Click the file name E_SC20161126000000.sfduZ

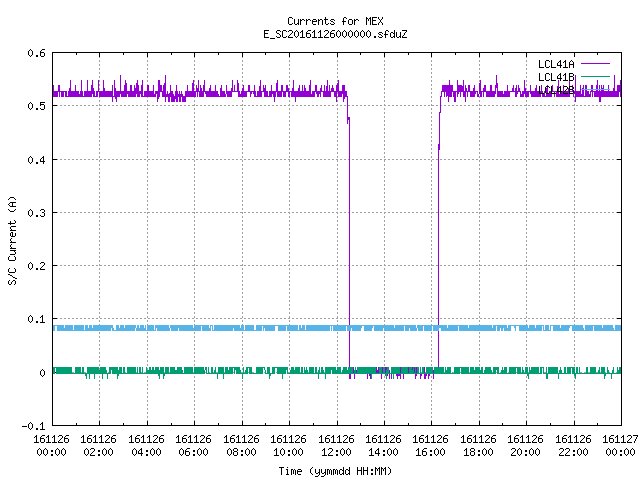[335, 34]
